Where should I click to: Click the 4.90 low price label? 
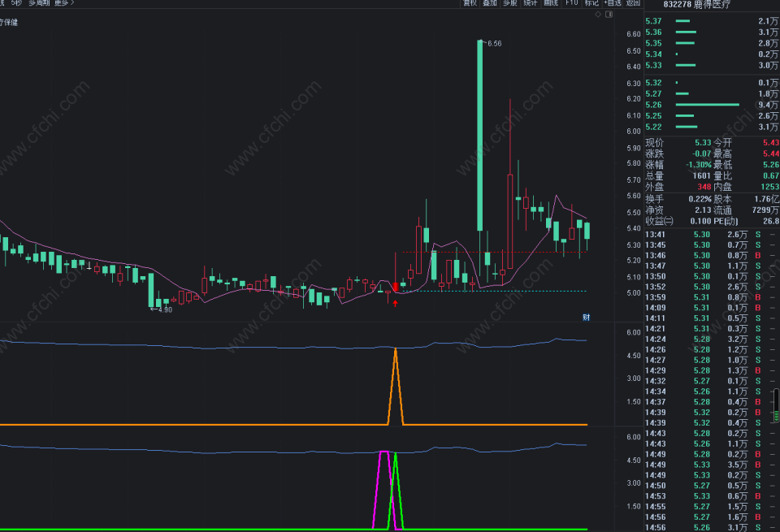[165, 309]
